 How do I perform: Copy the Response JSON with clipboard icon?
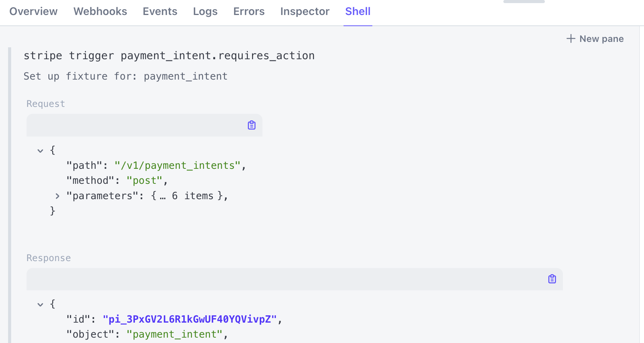552,279
